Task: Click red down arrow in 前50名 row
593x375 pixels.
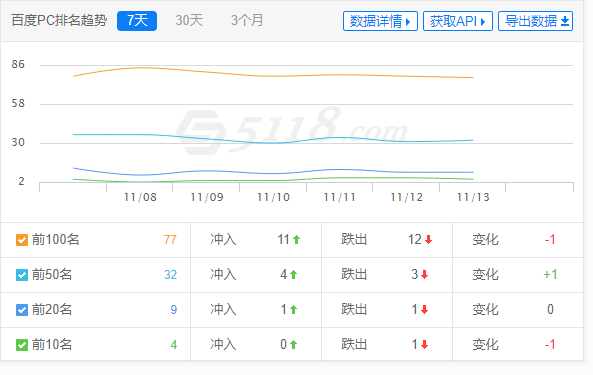Action: tap(424, 274)
